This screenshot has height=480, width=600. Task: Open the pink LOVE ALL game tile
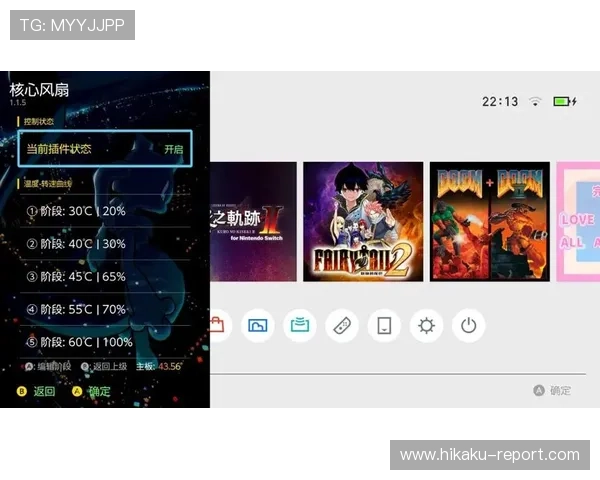[x=578, y=222]
